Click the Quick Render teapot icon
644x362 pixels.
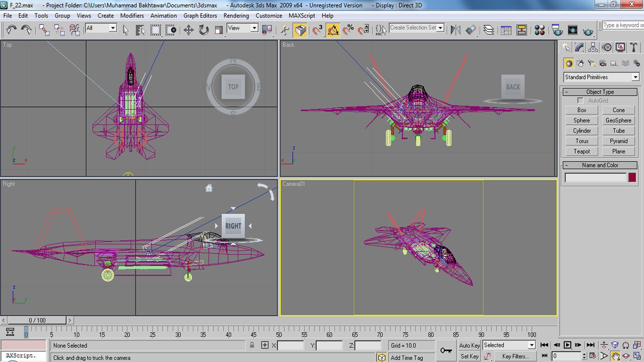tap(588, 31)
